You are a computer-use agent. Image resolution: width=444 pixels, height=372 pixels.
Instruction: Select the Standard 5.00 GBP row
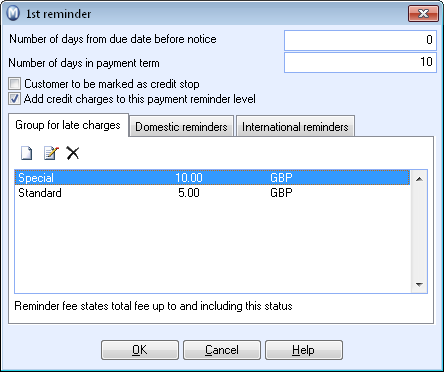[x=212, y=193]
